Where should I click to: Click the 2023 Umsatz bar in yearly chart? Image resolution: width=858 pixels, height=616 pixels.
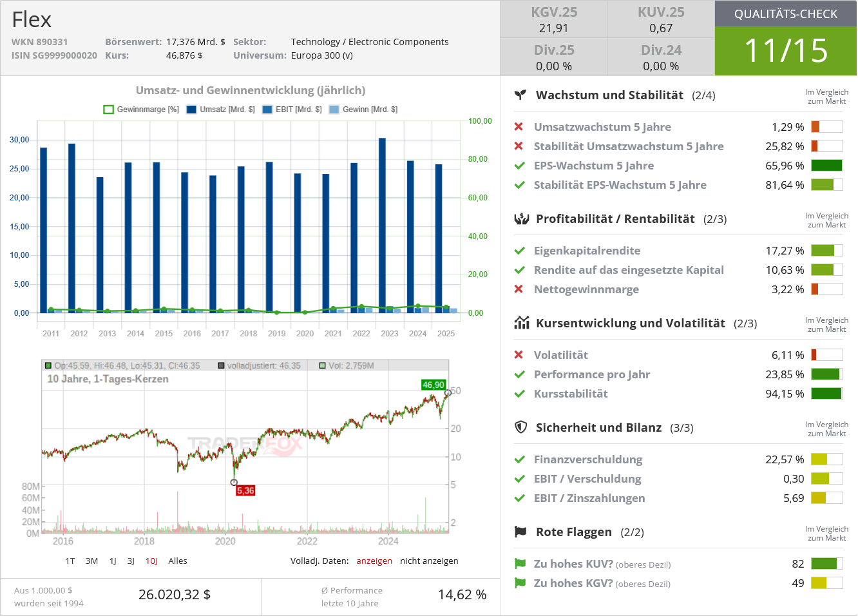click(x=382, y=226)
